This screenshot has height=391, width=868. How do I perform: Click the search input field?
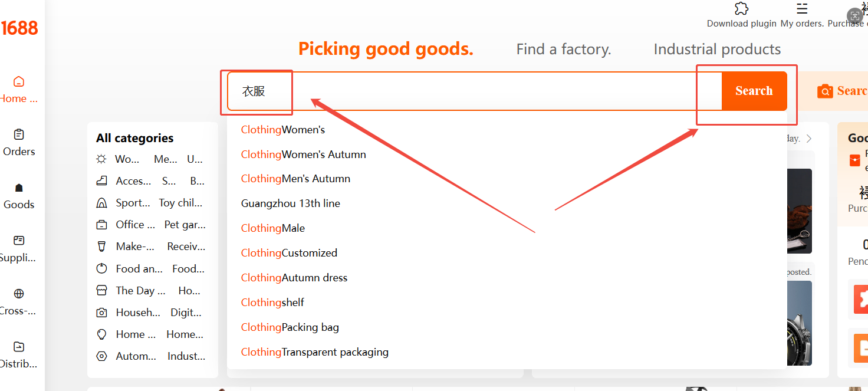point(472,91)
